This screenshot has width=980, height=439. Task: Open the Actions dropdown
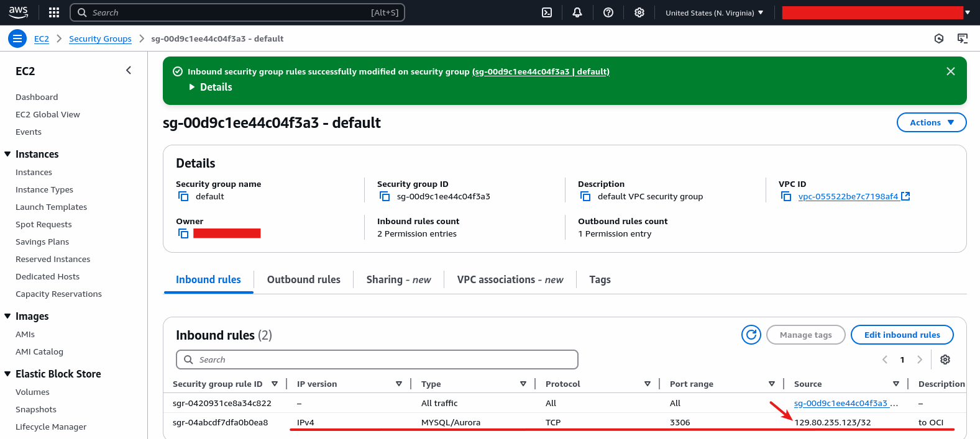coord(931,122)
